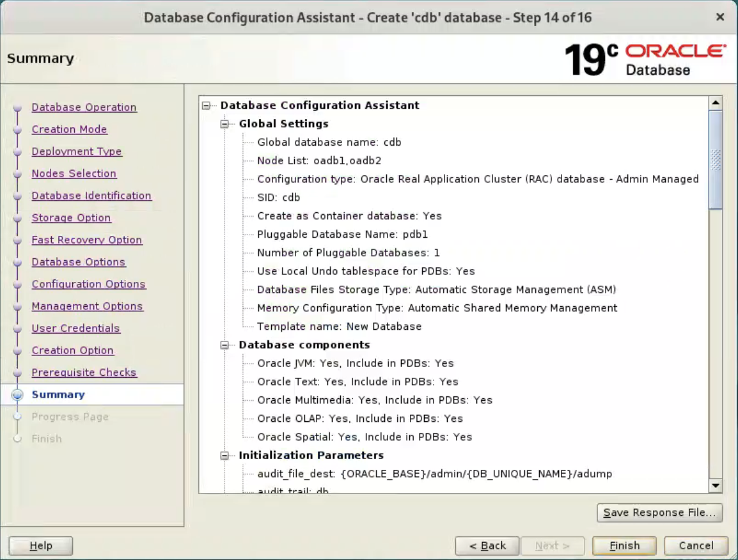Image resolution: width=738 pixels, height=560 pixels.
Task: Open the Fast Recovery Option step
Action: click(86, 240)
